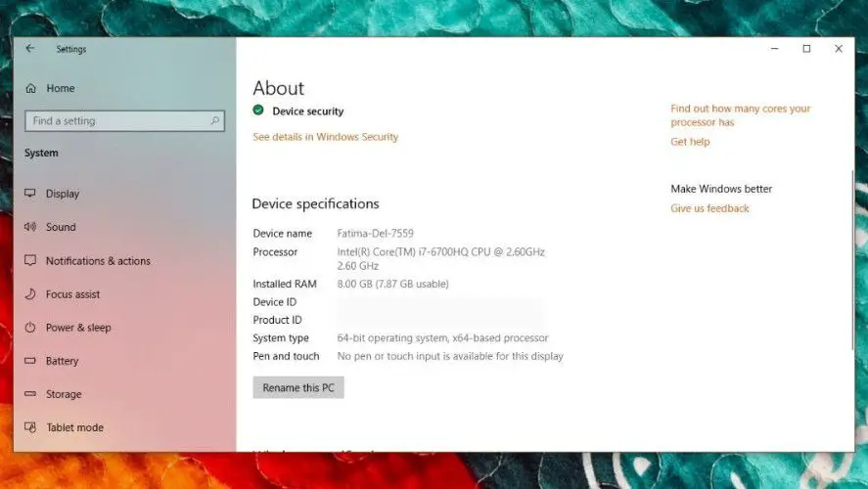Click the Processor label
The width and height of the screenshot is (868, 489).
(275, 251)
